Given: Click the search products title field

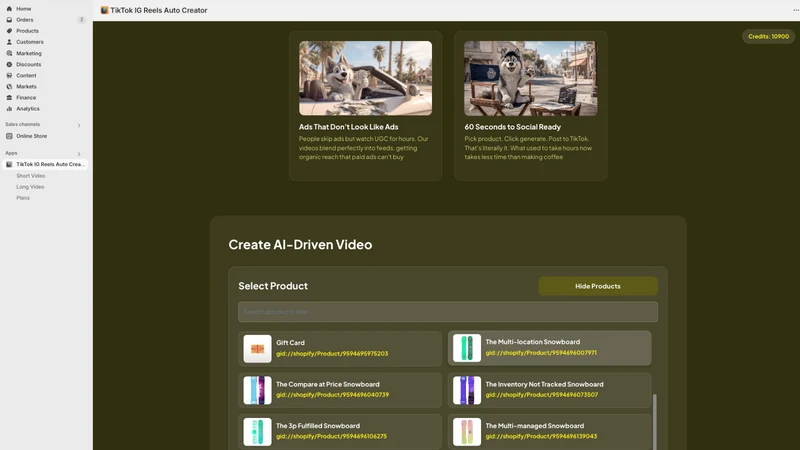Looking at the screenshot, I should (x=447, y=312).
